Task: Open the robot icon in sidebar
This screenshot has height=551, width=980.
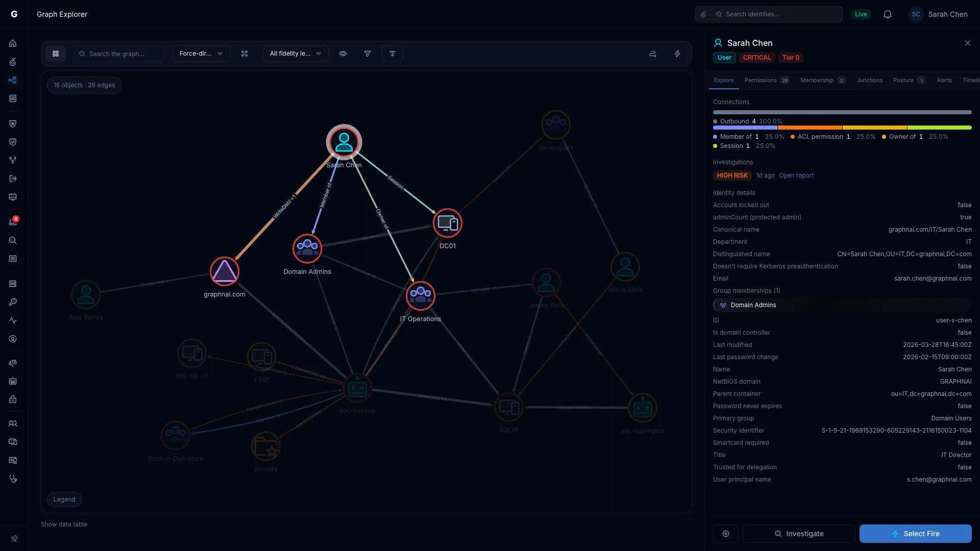Action: click(x=13, y=381)
